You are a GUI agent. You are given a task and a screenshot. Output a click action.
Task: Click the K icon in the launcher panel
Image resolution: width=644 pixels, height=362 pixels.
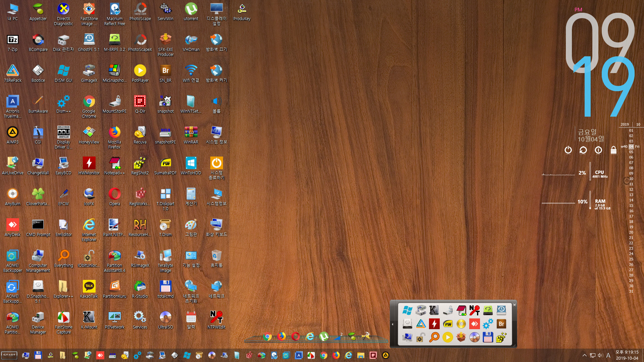tap(434, 310)
